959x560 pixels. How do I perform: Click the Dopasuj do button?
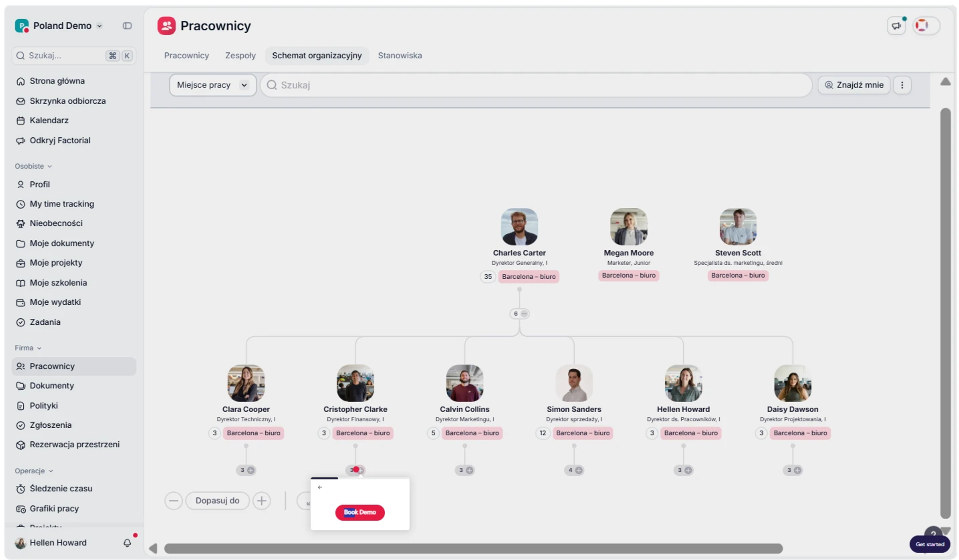(217, 500)
